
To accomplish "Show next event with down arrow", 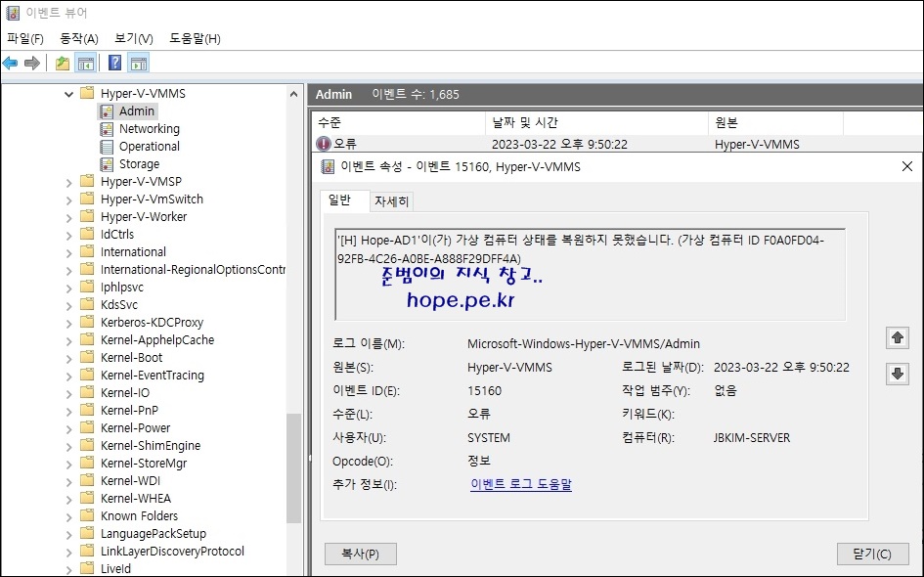I will (898, 374).
